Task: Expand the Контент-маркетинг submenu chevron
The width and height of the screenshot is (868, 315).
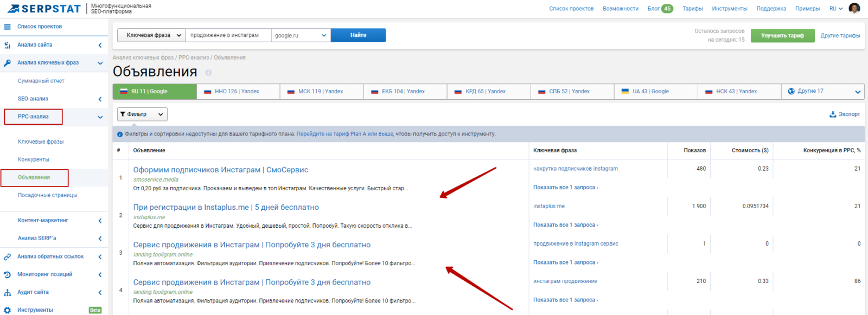Action: [100, 221]
